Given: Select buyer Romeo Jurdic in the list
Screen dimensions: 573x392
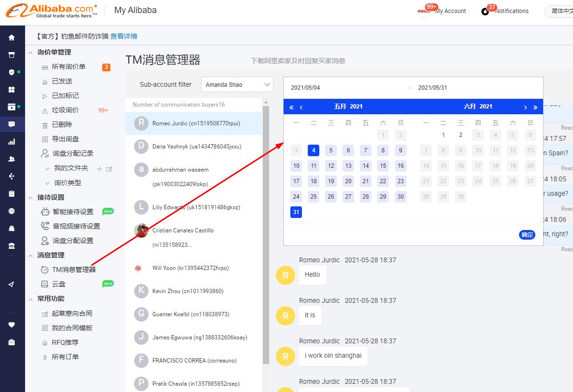Looking at the screenshot, I should coord(194,123).
